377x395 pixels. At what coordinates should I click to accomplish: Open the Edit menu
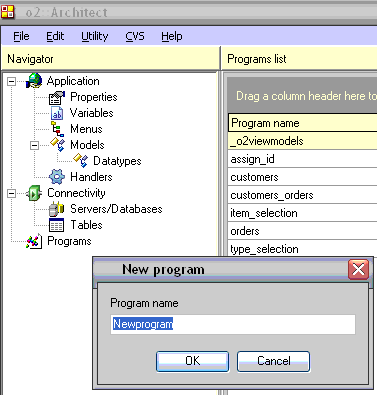[x=55, y=36]
